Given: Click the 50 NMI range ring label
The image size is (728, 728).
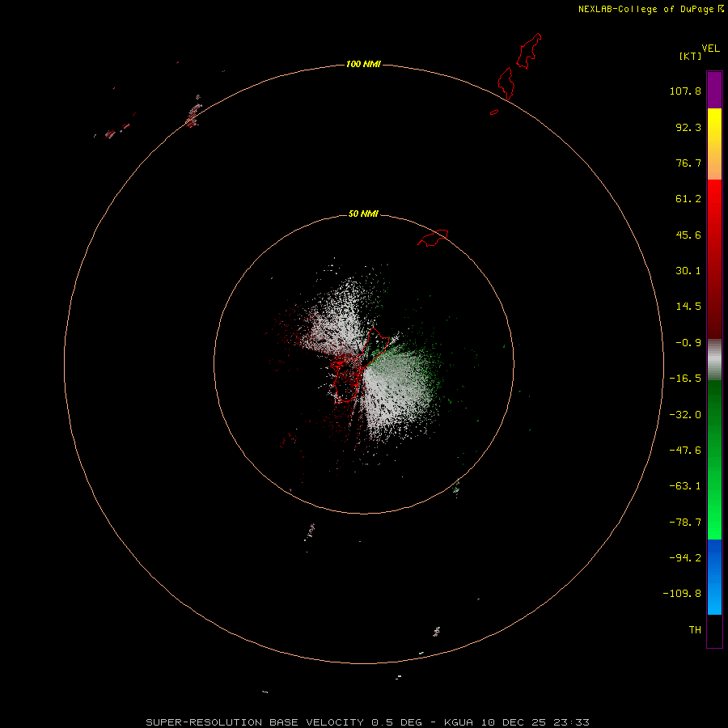Looking at the screenshot, I should [363, 214].
